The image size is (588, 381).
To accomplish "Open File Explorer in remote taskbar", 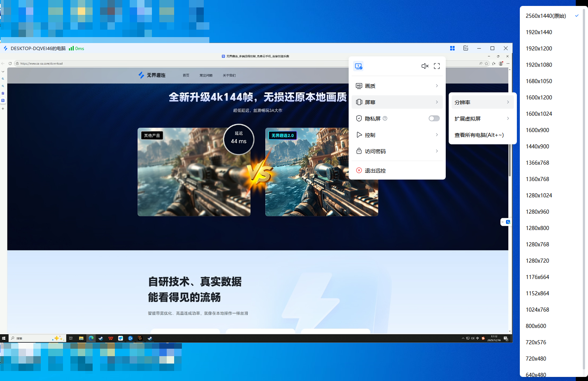I will pyautogui.click(x=81, y=338).
